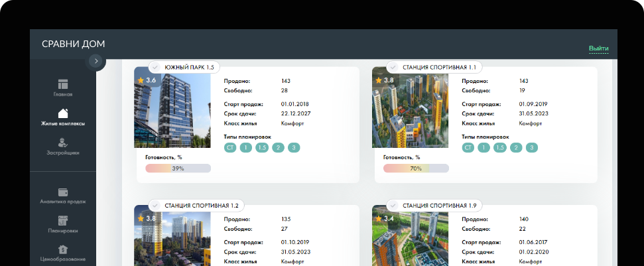Open Аналитика продаж wallet icon
Image resolution: width=644 pixels, height=266 pixels.
[63, 192]
